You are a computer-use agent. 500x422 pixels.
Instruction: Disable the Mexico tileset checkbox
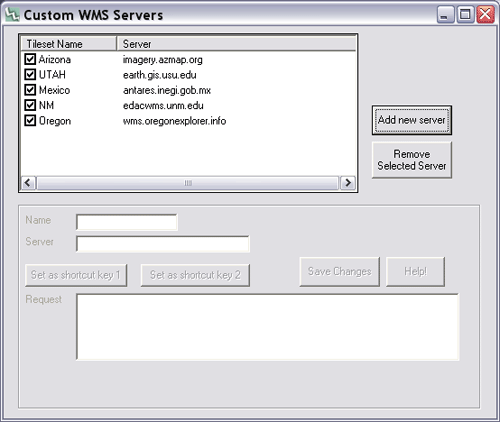tap(30, 90)
